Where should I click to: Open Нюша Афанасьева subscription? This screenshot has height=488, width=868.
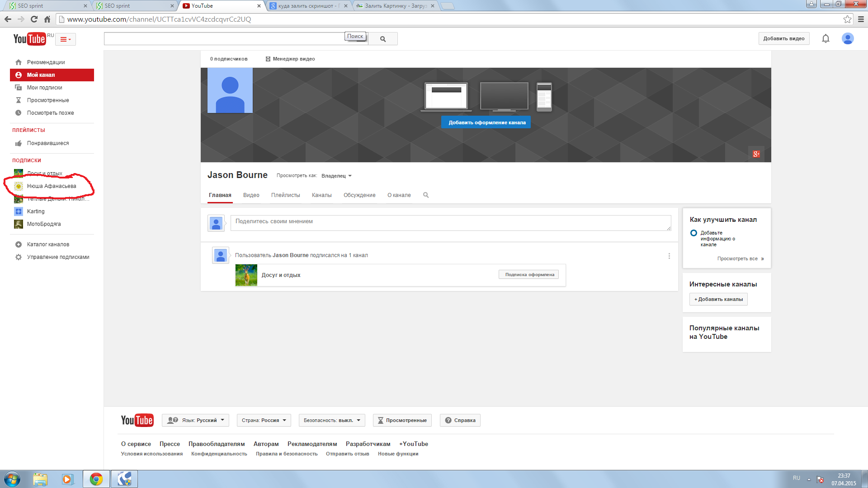52,186
